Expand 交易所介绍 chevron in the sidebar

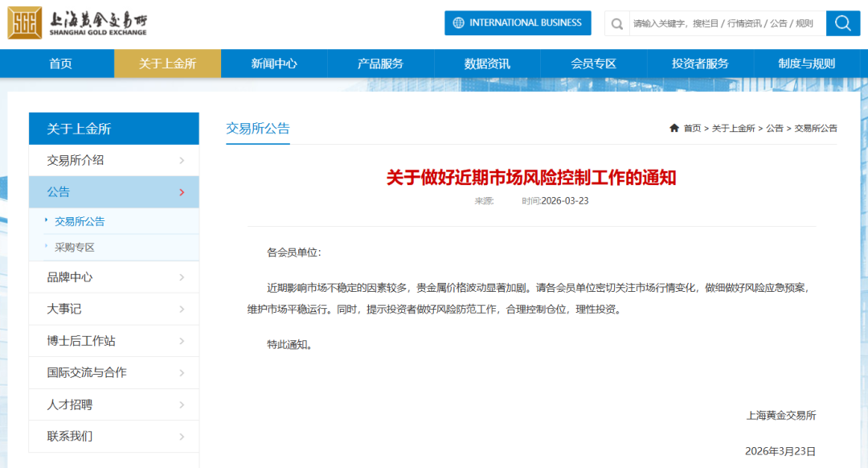(x=182, y=161)
